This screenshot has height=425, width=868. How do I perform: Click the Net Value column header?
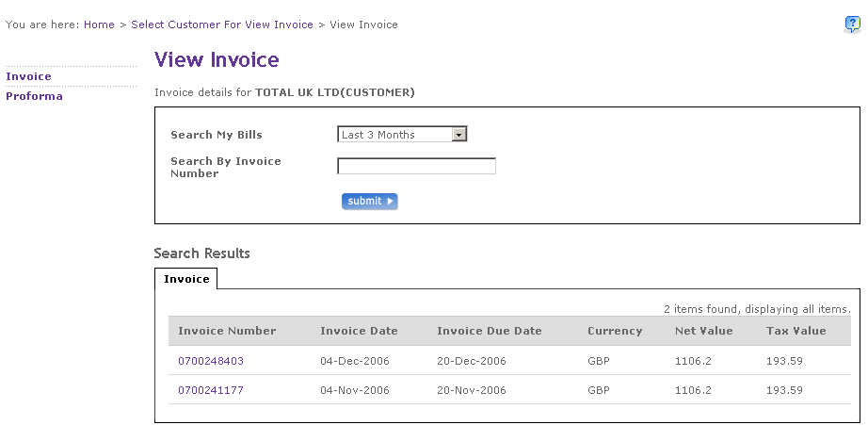pyautogui.click(x=703, y=331)
